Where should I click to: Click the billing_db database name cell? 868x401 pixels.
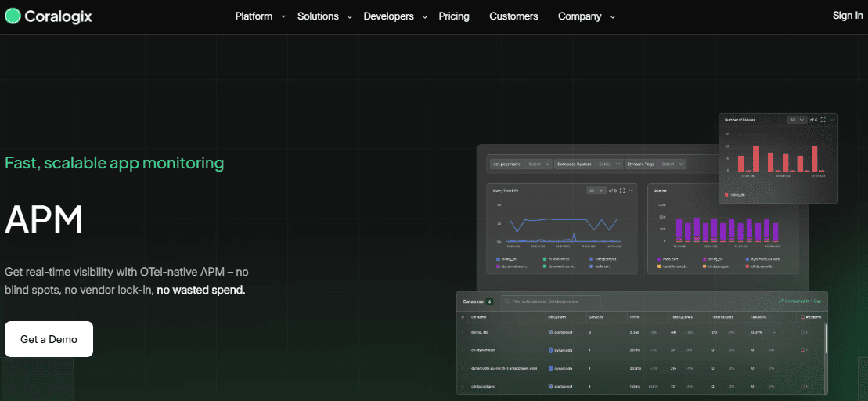tap(479, 332)
